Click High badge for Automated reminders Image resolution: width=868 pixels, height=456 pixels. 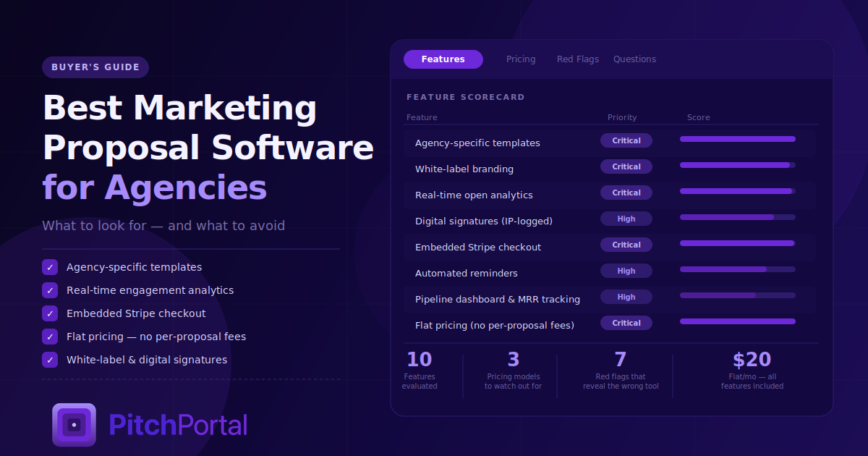[x=626, y=271]
